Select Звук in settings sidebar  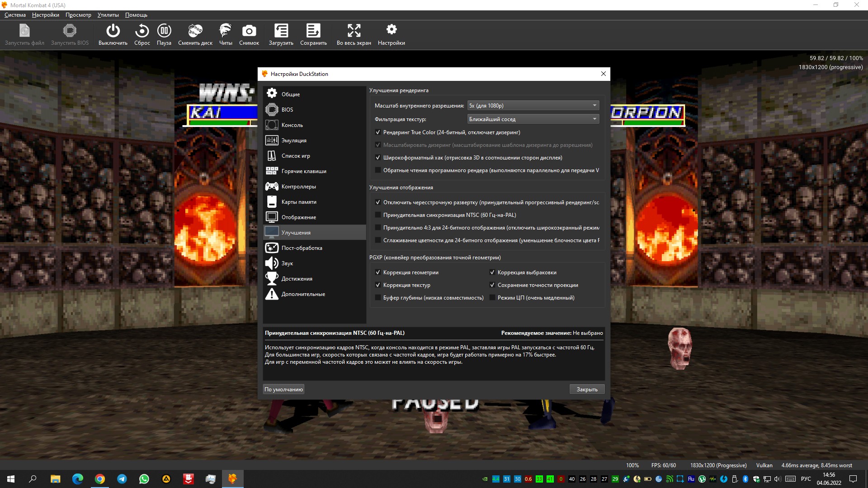(315, 263)
